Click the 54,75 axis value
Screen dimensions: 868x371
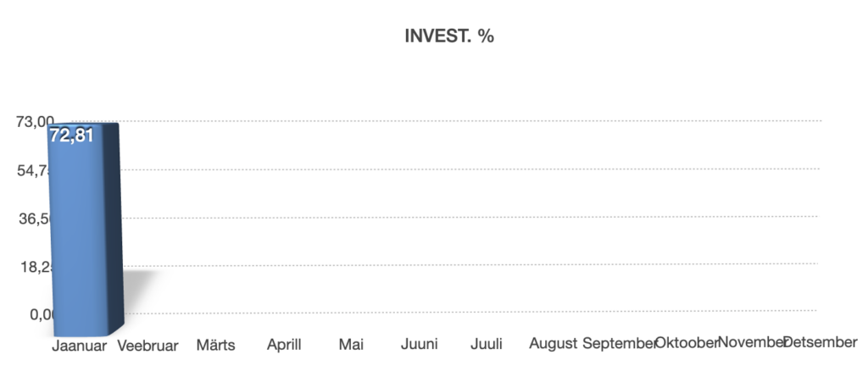35,170
